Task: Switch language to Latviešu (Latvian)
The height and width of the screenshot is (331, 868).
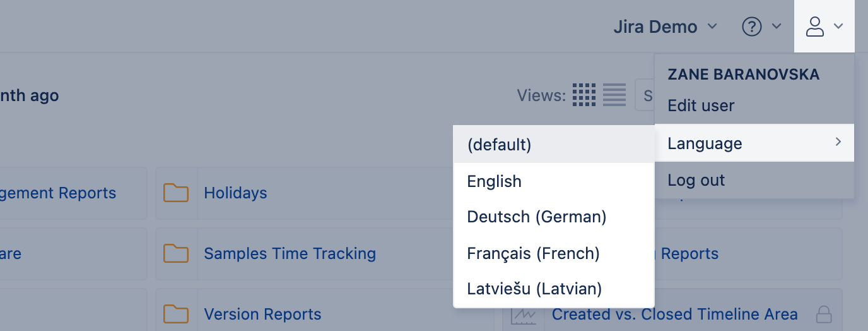Action: (534, 289)
